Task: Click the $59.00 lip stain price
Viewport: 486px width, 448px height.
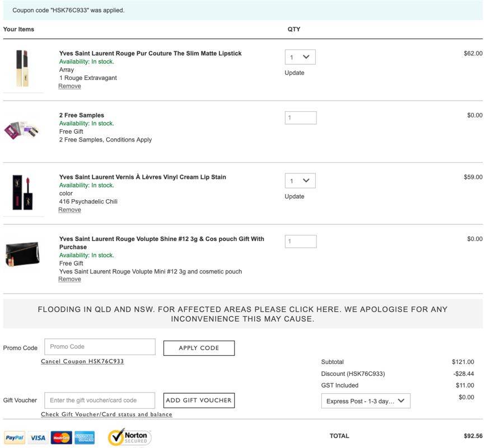Action: [473, 177]
